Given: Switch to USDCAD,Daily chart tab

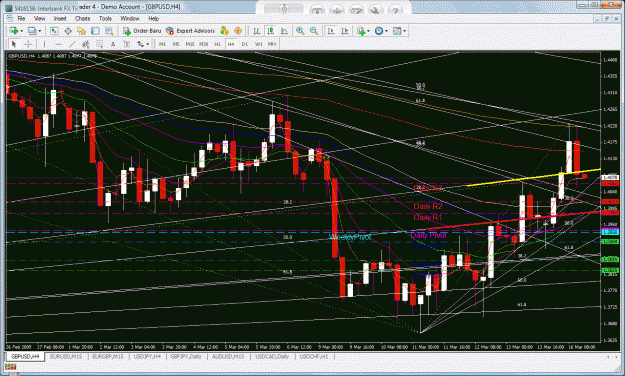Looking at the screenshot, I should click(272, 356).
